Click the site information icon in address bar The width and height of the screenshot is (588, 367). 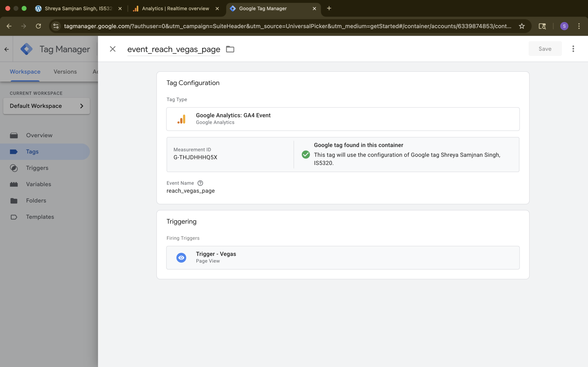tap(56, 26)
